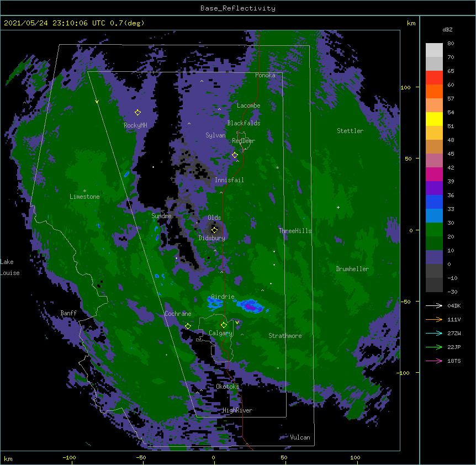Click the Airdrie label
476x465 pixels.
tap(223, 297)
